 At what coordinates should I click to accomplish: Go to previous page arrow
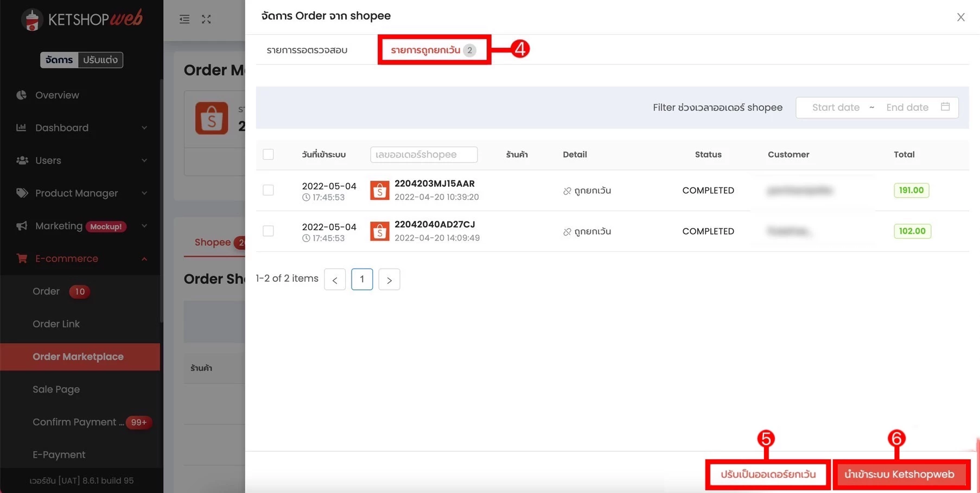coord(335,280)
